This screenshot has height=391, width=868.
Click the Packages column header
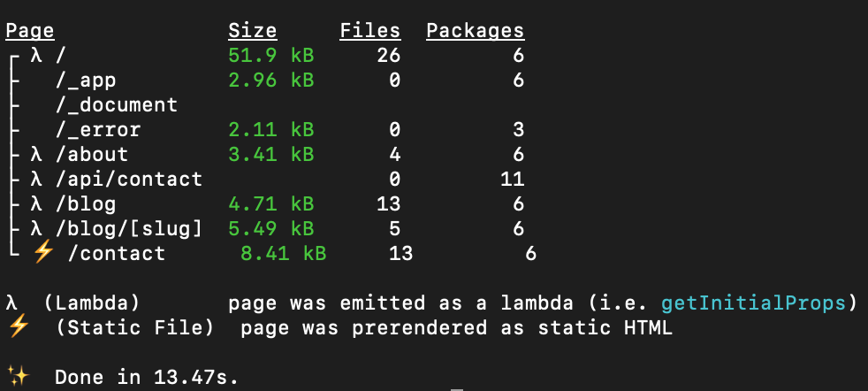(x=476, y=31)
